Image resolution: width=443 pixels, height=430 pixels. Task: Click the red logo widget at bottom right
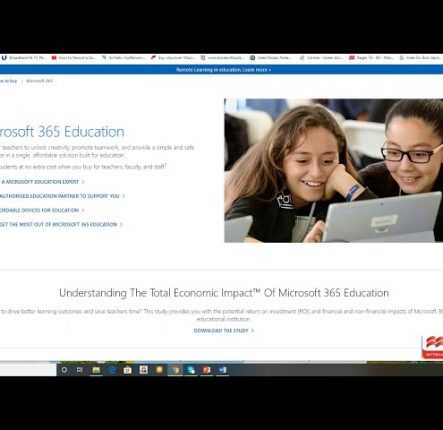(x=432, y=347)
